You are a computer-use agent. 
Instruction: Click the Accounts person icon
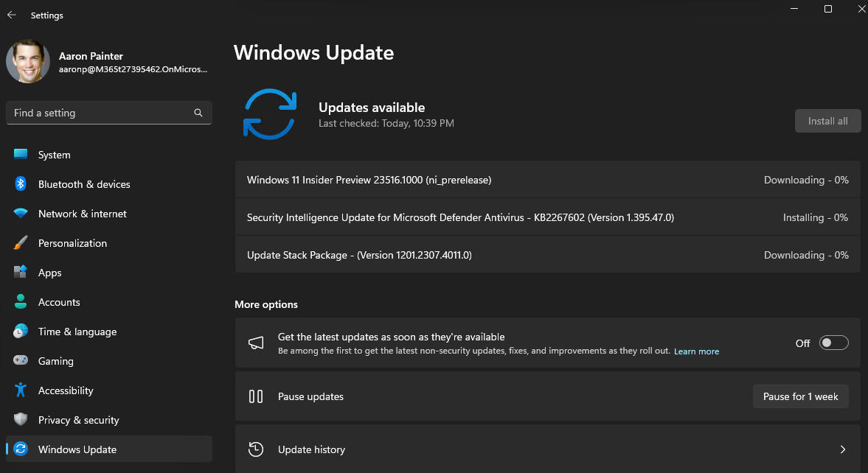[21, 301]
